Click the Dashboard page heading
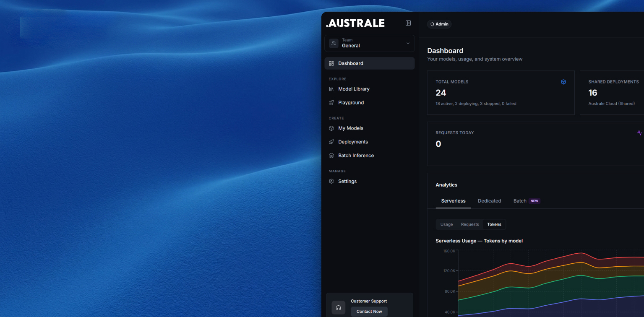This screenshot has width=644, height=317. pos(445,51)
